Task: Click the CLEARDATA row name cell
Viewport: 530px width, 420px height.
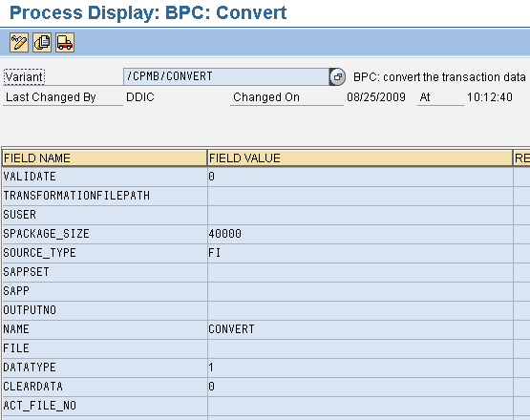Action: [104, 387]
